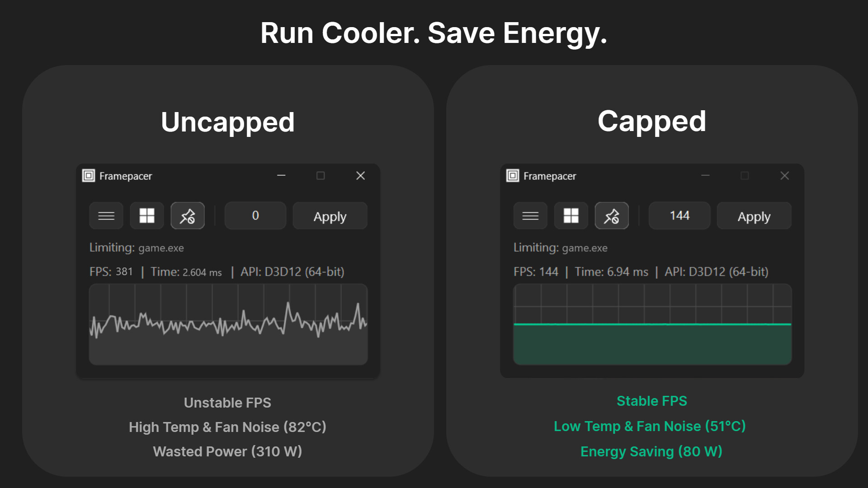This screenshot has height=488, width=868.
Task: Click the gray unstable frametime graph
Action: coord(228,324)
